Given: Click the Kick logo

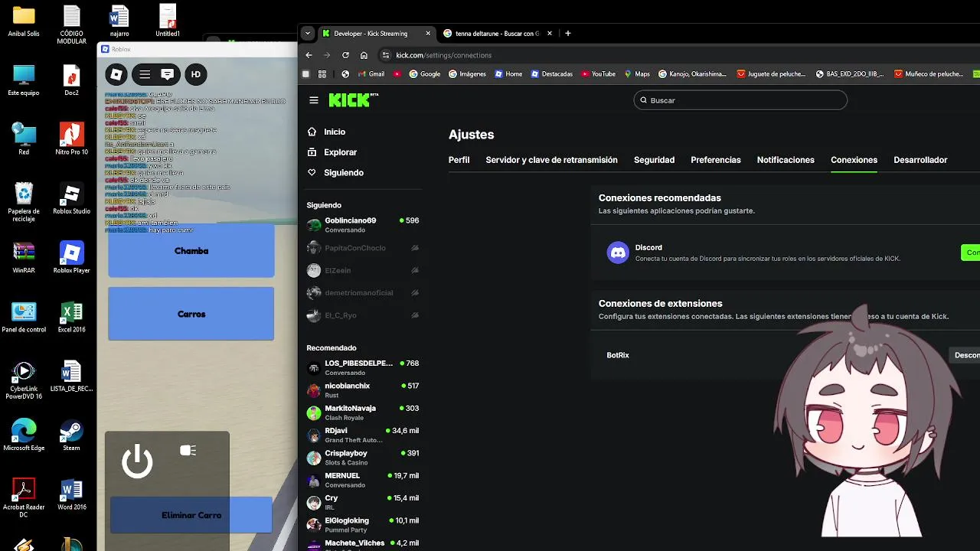Looking at the screenshot, I should [353, 99].
